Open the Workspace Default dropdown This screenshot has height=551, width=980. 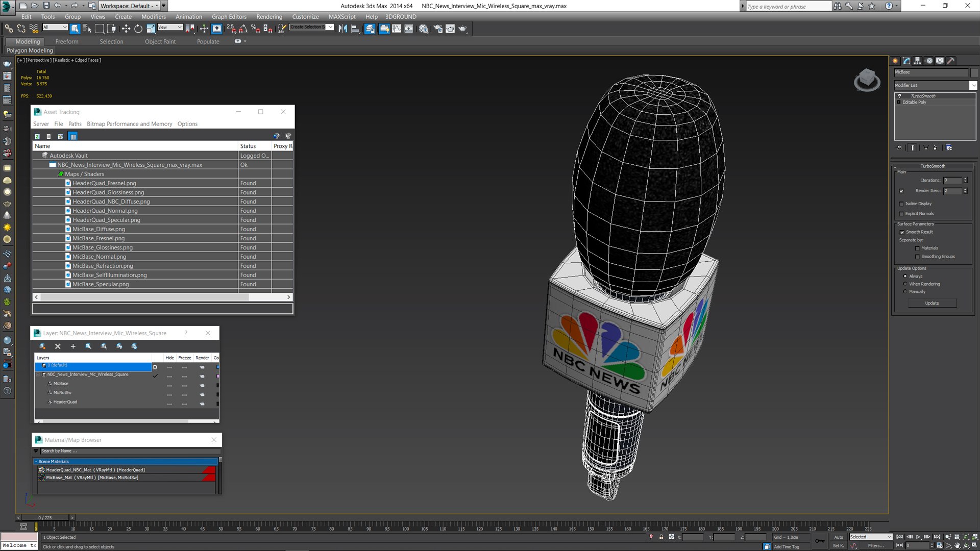click(130, 6)
